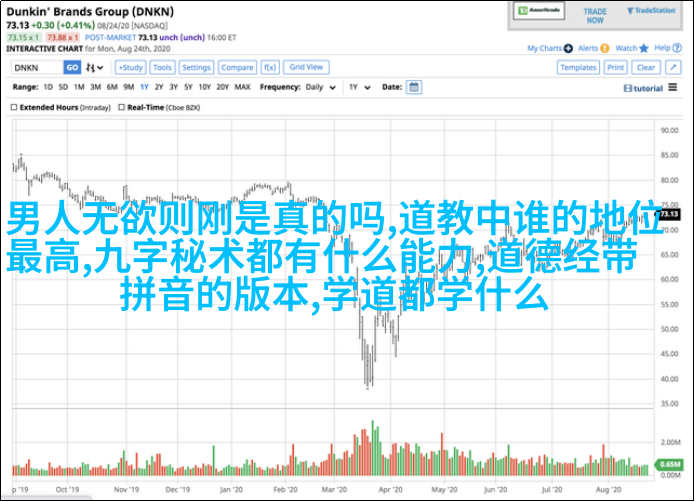The height and width of the screenshot is (502, 695).
Task: Open the Date calendar picker icon
Action: point(414,87)
